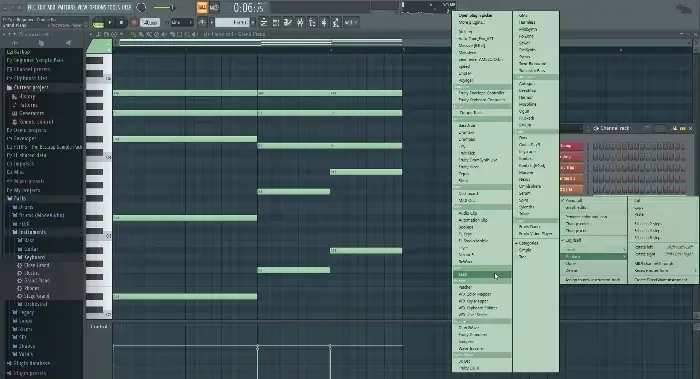Toggle first step of top channel row
Image resolution: width=700 pixels, height=379 pixels.
click(x=595, y=146)
